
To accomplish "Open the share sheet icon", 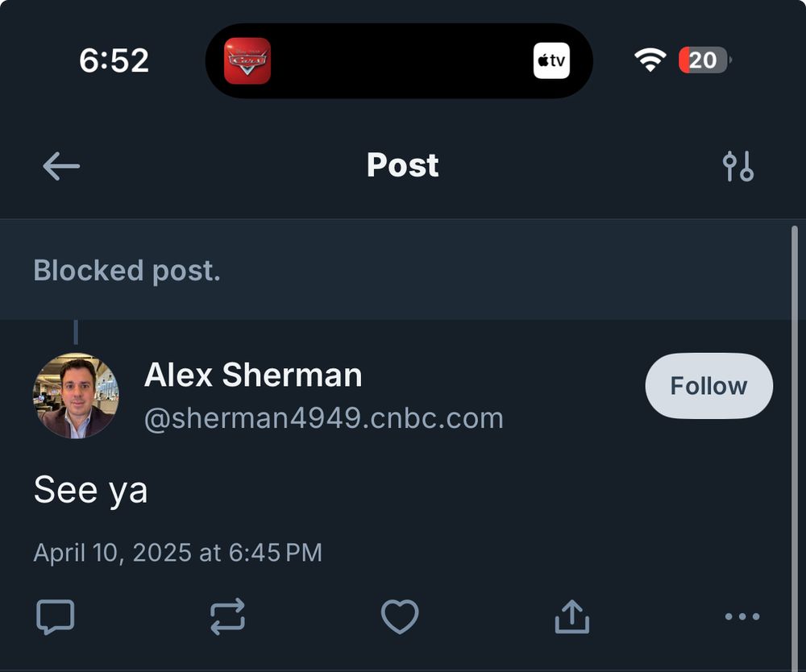I will 571,617.
